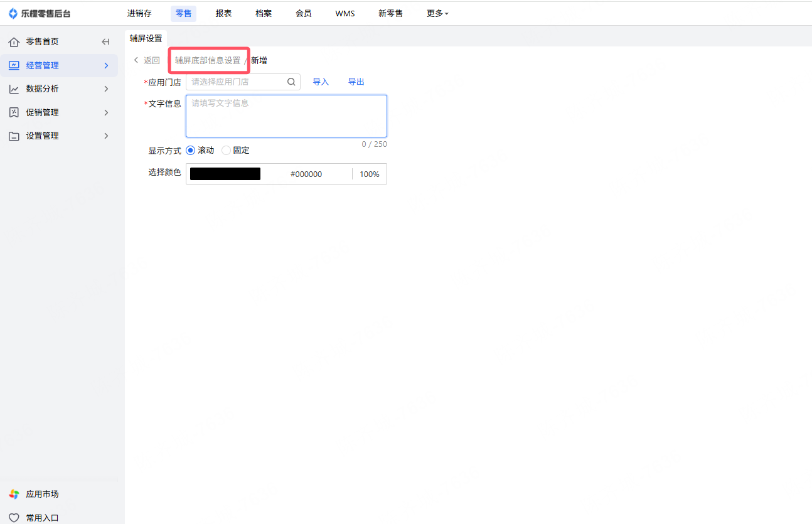The image size is (812, 524).
Task: Click the 设置管理 folder icon
Action: coord(14,136)
